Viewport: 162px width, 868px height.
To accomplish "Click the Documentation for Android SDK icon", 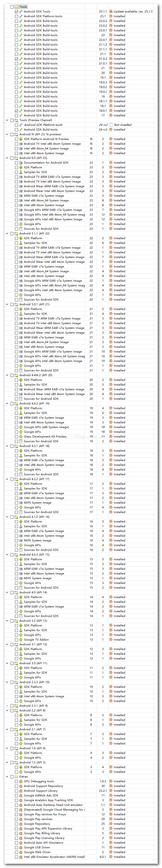I will coord(21,162).
